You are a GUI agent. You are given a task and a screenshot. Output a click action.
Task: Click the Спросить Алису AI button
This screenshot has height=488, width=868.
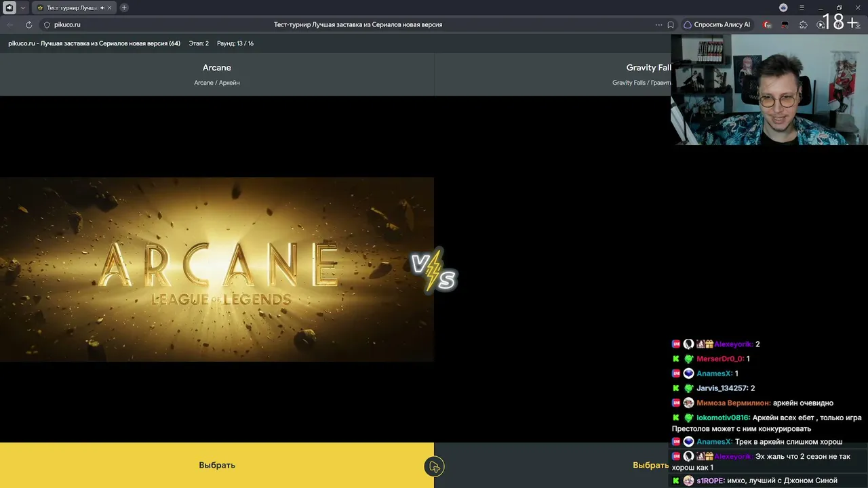point(717,24)
